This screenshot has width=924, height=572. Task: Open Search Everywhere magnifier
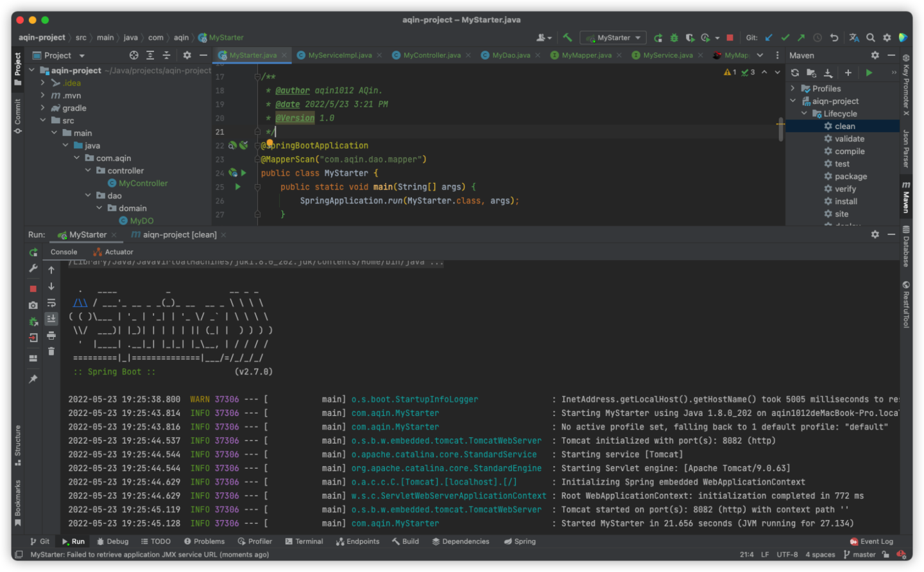[870, 38]
